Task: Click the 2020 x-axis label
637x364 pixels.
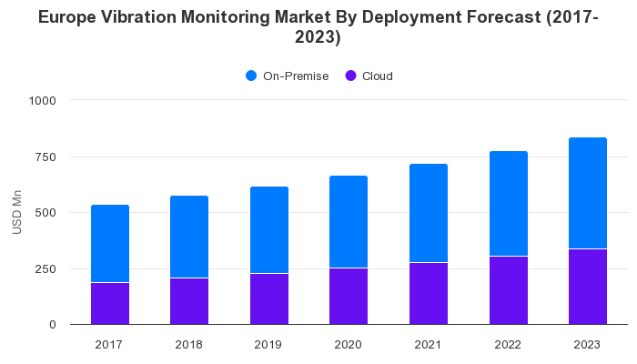Action: 348,345
